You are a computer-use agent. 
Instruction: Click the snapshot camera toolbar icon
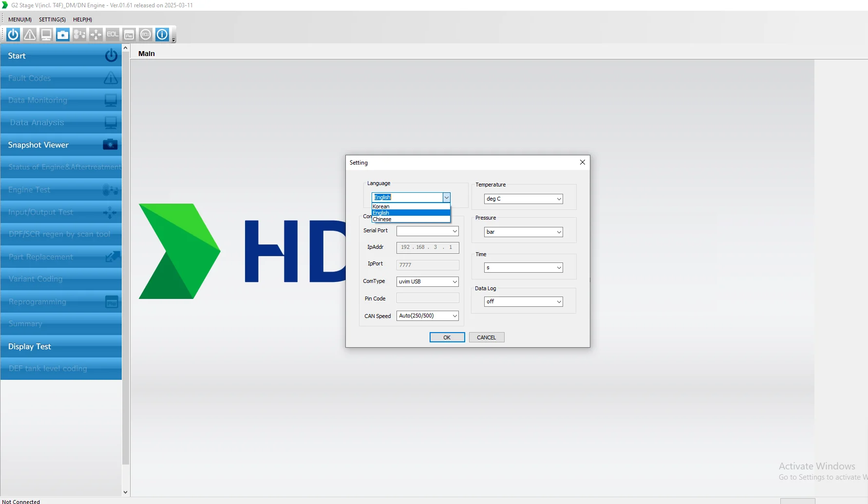[63, 35]
